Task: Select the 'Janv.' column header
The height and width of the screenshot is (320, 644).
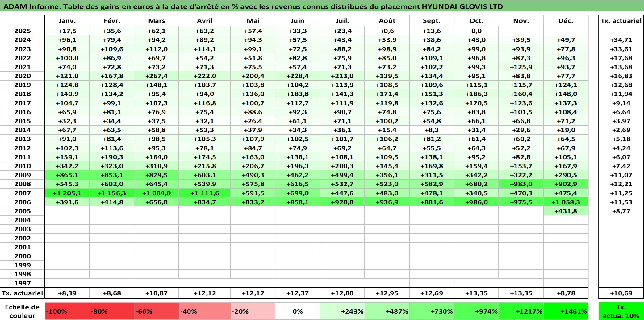Action: tap(67, 21)
